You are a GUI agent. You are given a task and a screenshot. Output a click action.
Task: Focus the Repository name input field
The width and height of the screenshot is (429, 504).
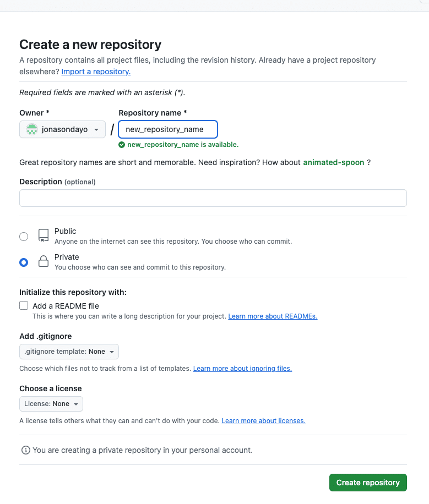pyautogui.click(x=168, y=129)
